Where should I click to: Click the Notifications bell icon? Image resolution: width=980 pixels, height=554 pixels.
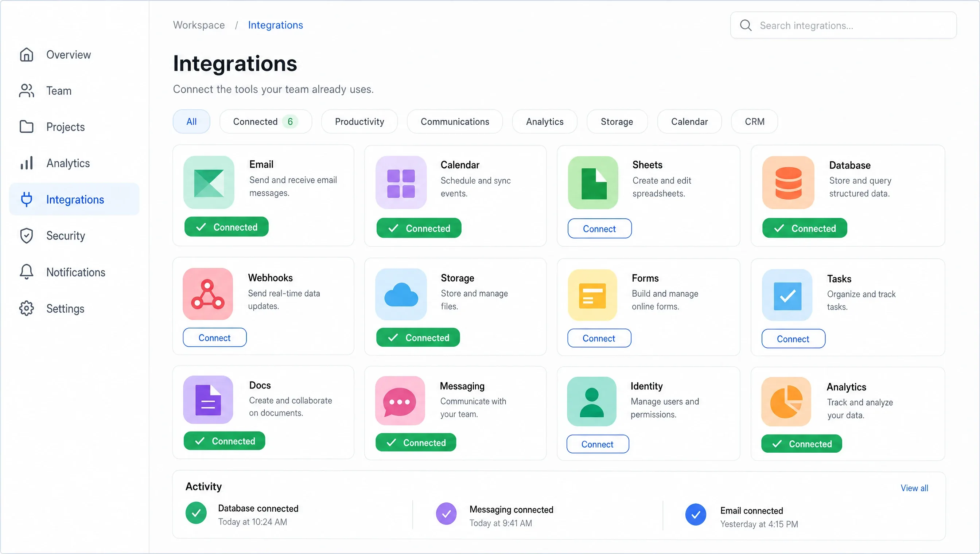[26, 272]
